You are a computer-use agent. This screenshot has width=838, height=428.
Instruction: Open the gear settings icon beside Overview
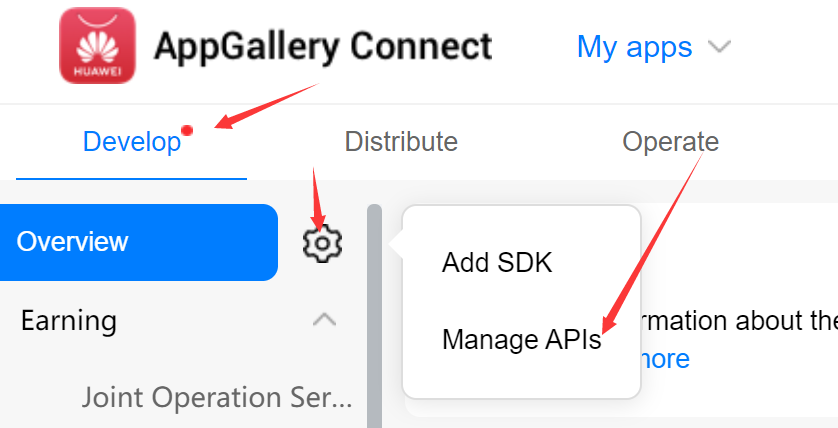coord(322,243)
